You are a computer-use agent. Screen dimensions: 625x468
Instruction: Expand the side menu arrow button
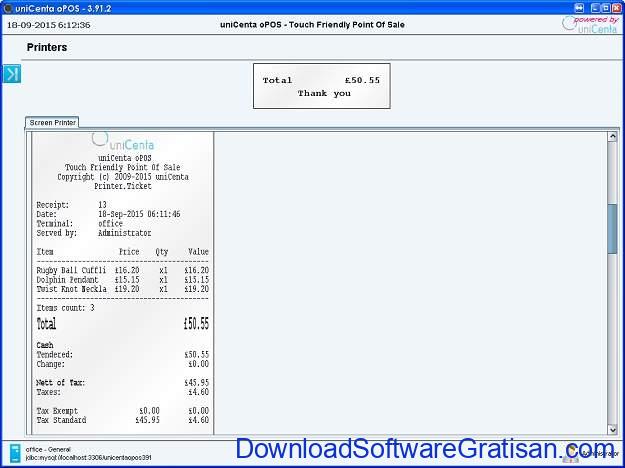point(12,74)
